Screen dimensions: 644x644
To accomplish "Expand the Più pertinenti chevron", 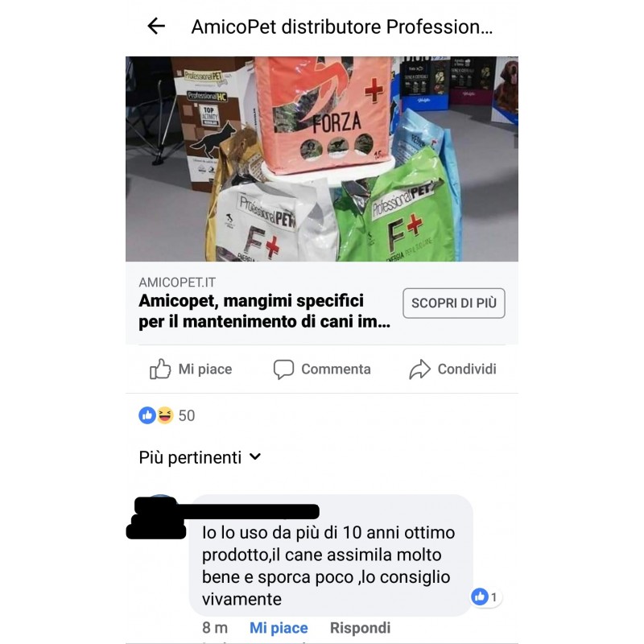I will [x=255, y=456].
